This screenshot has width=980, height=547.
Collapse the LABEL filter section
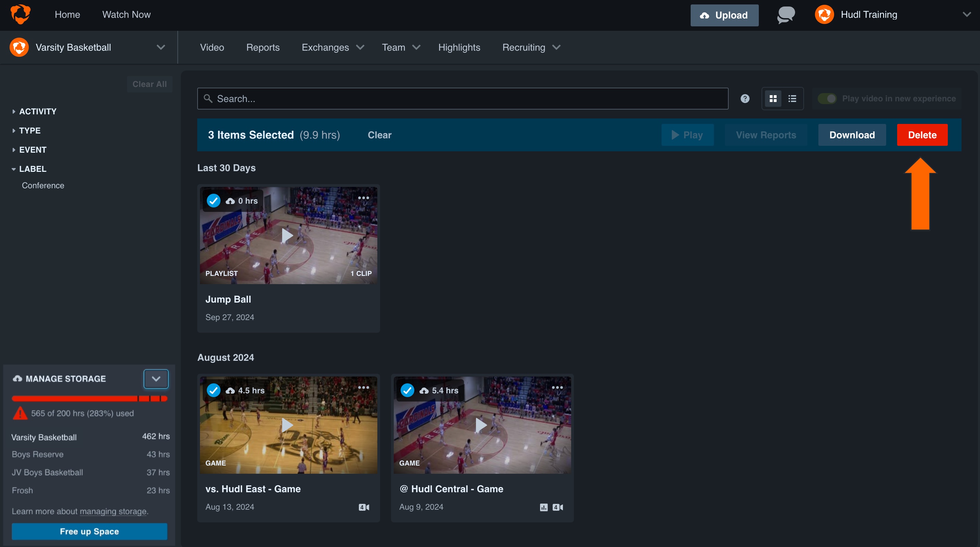pos(29,169)
